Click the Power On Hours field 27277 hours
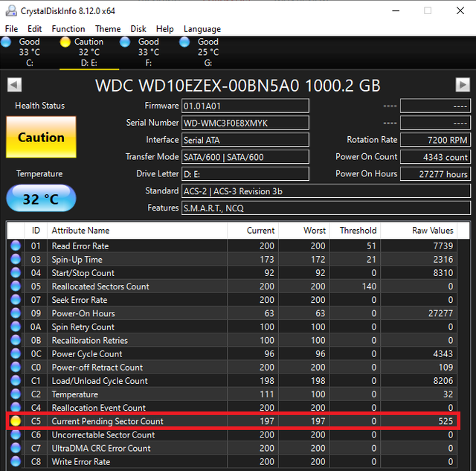Screen dimensions: 476x471 435,173
